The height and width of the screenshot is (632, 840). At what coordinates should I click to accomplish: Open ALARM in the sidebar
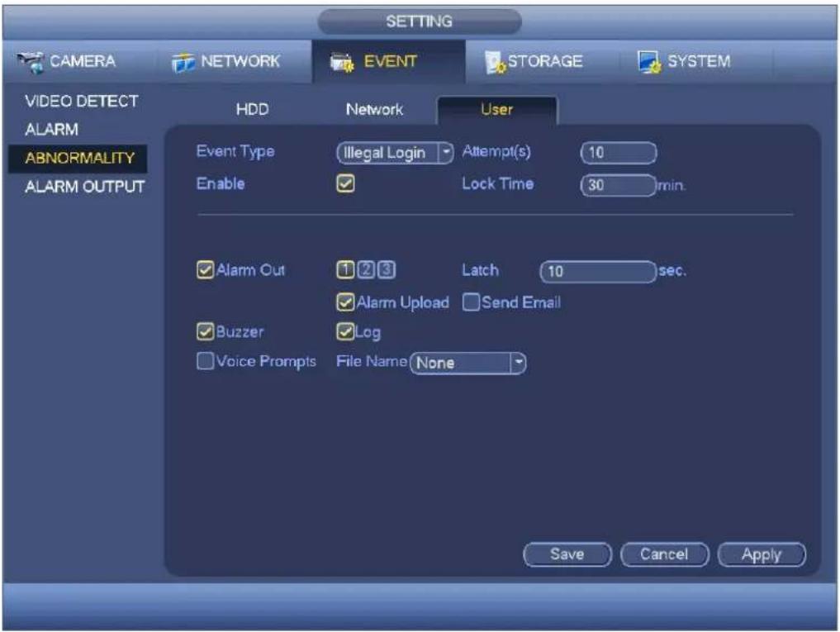[x=51, y=129]
